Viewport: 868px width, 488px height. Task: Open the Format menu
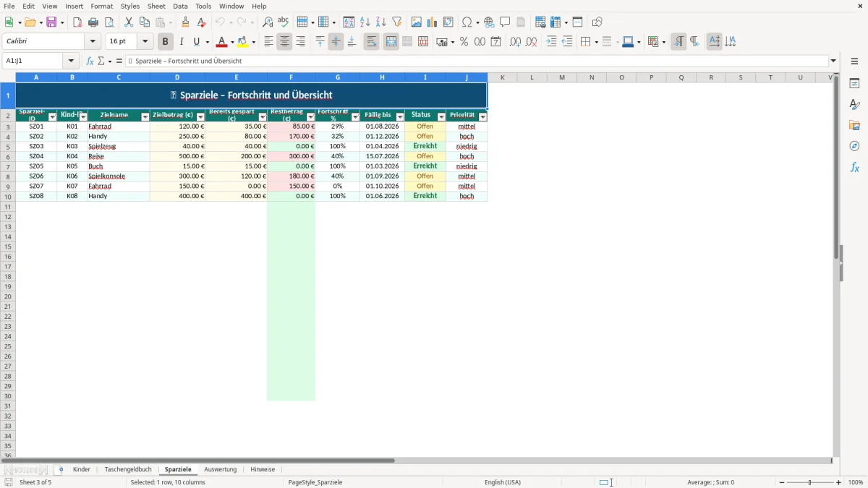tap(102, 6)
